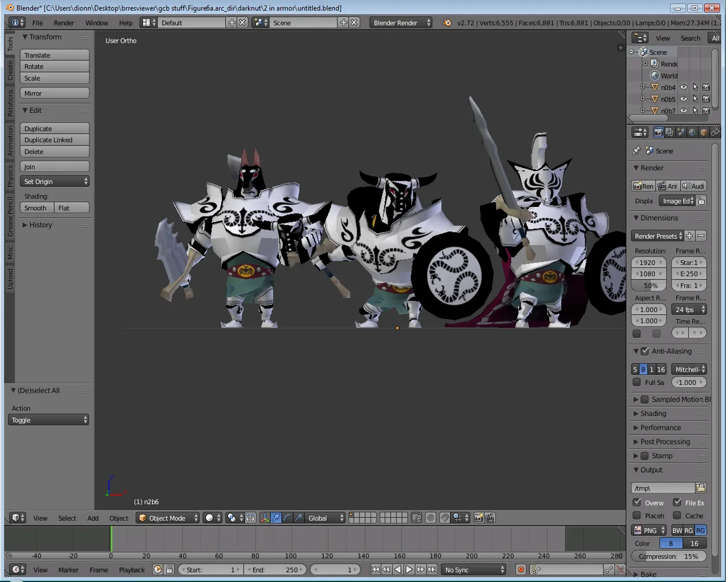Open the Set Origin dropdown
Image resolution: width=728 pixels, height=582 pixels.
(55, 181)
